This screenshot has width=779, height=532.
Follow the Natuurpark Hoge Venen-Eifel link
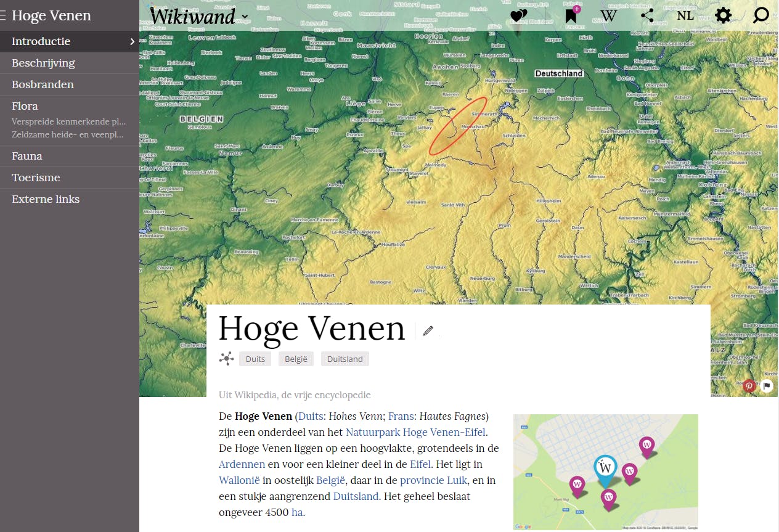[415, 432]
